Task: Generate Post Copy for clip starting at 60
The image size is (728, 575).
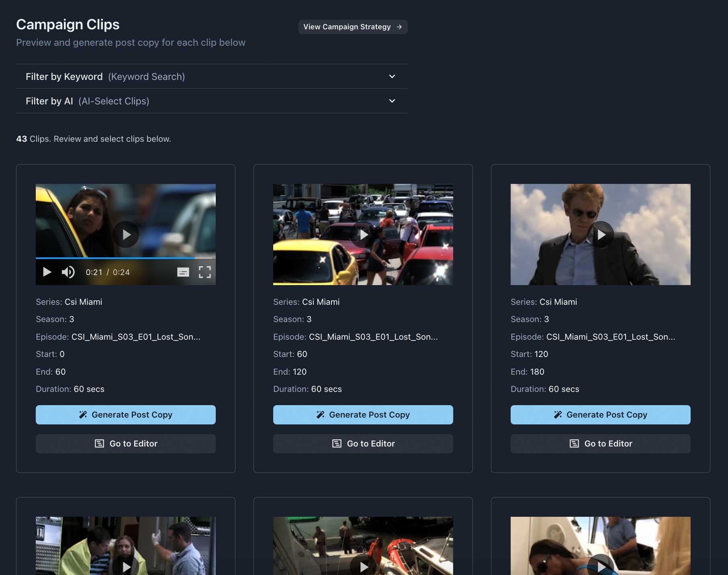Action: coord(363,415)
